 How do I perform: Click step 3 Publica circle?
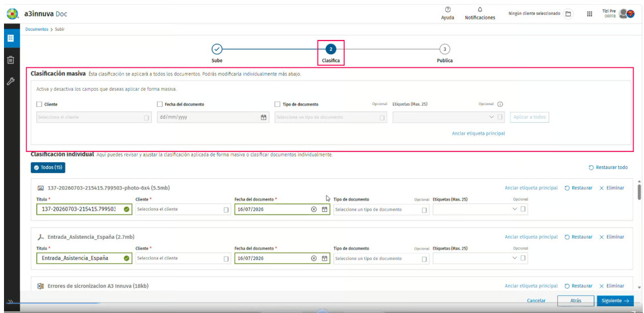(x=444, y=49)
